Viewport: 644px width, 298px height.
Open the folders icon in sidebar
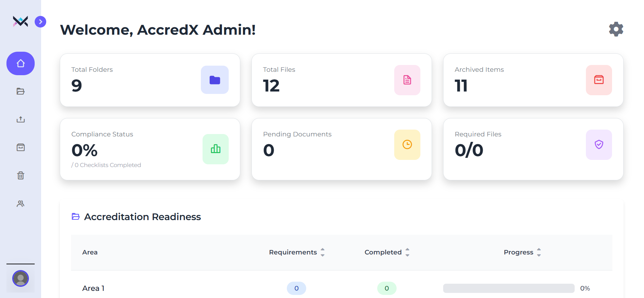[x=20, y=92]
